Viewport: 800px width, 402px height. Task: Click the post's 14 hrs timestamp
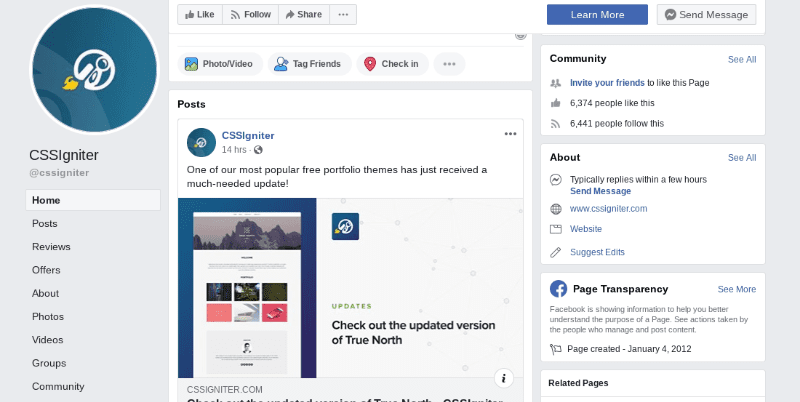coord(234,149)
